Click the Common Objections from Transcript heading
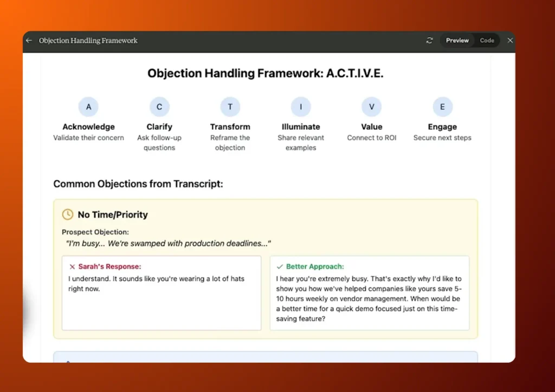Screen dimensions: 555x392 [x=138, y=184]
